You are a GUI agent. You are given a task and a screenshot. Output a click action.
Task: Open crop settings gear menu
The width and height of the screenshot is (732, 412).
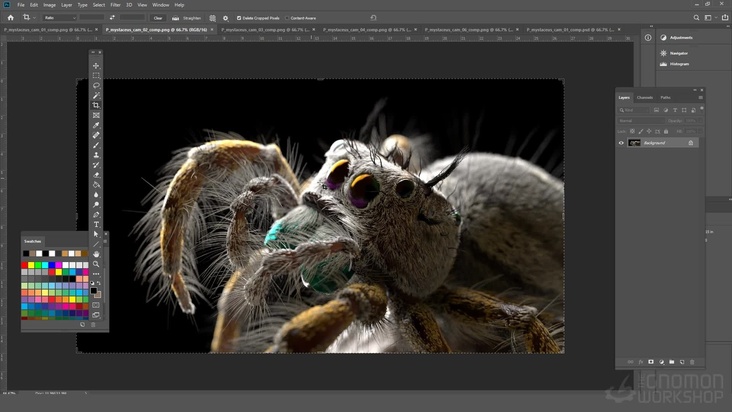coord(225,18)
